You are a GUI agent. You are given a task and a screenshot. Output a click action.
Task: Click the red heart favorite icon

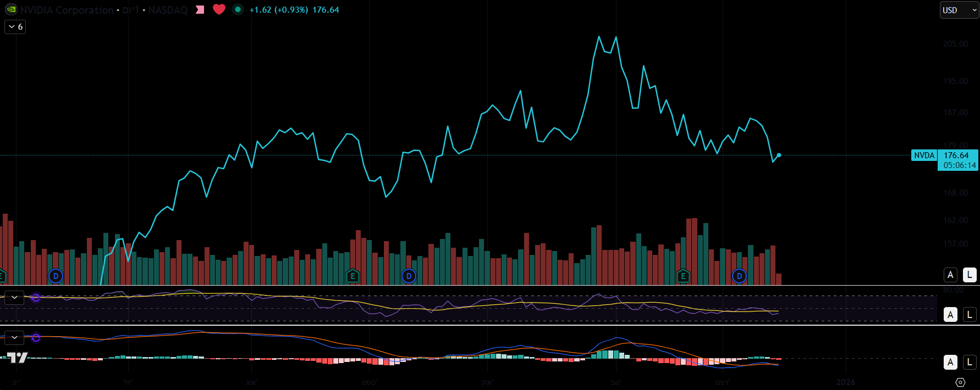coord(219,9)
